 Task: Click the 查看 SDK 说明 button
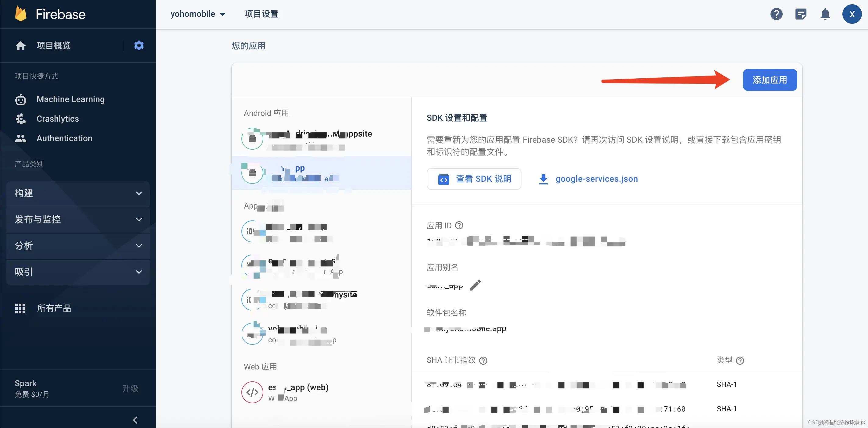(x=474, y=179)
